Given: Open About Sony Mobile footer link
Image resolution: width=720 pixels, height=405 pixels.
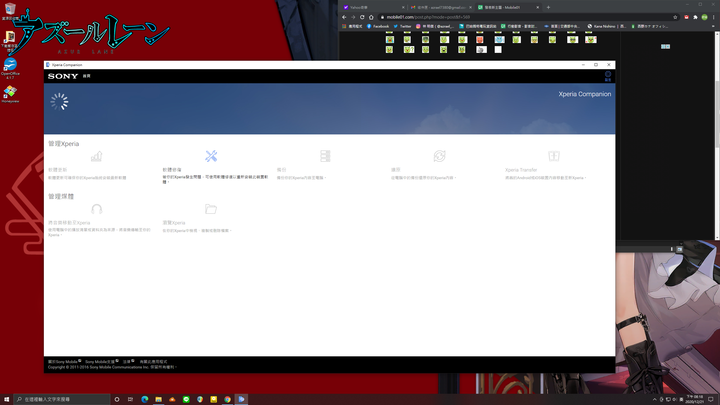Looking at the screenshot, I should (x=64, y=362).
